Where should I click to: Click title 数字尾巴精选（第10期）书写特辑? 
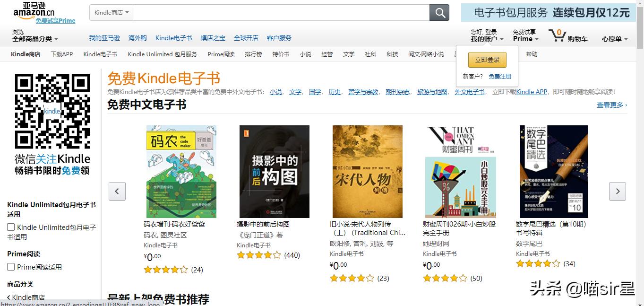tap(551, 228)
